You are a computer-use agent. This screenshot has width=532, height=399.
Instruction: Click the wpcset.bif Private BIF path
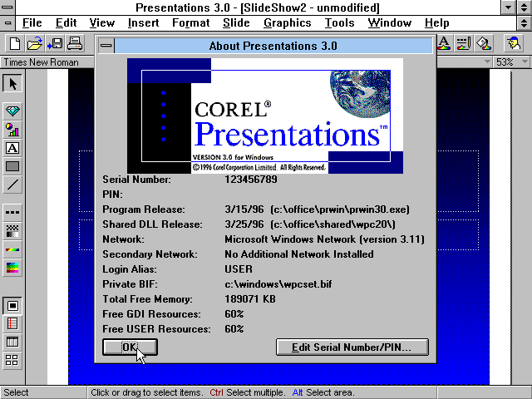pos(278,284)
